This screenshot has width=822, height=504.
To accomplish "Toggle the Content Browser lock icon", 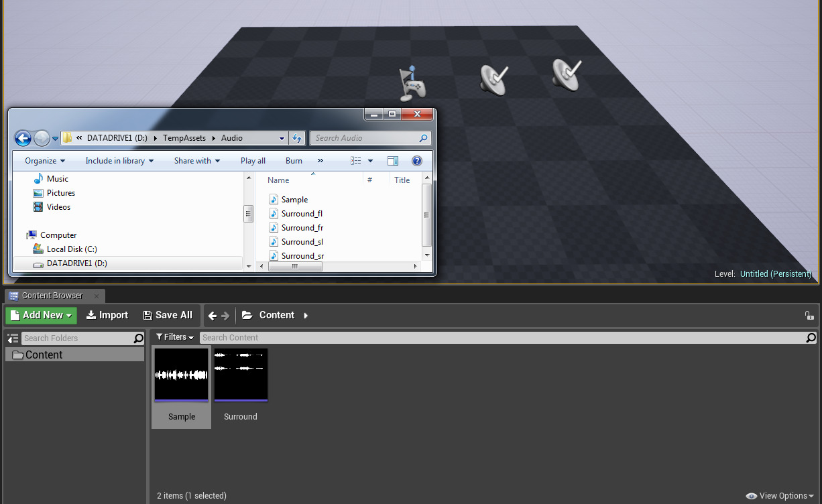I will [x=809, y=315].
